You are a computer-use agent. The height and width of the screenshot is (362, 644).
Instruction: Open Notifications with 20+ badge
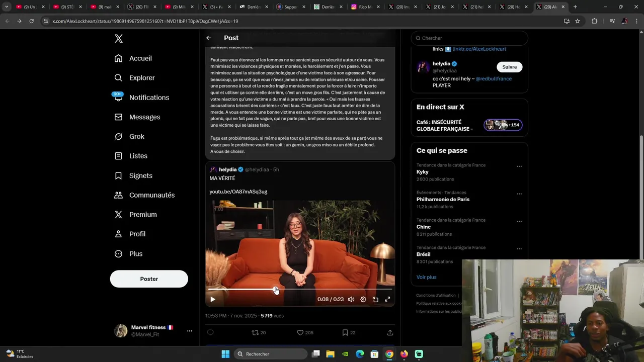[142, 98]
